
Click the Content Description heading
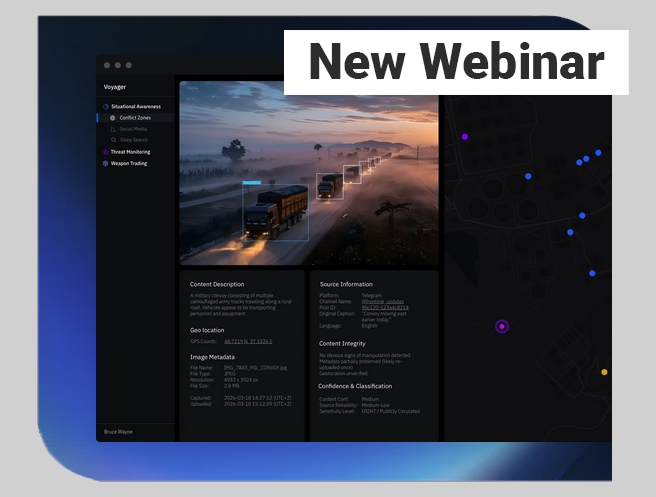click(x=217, y=284)
